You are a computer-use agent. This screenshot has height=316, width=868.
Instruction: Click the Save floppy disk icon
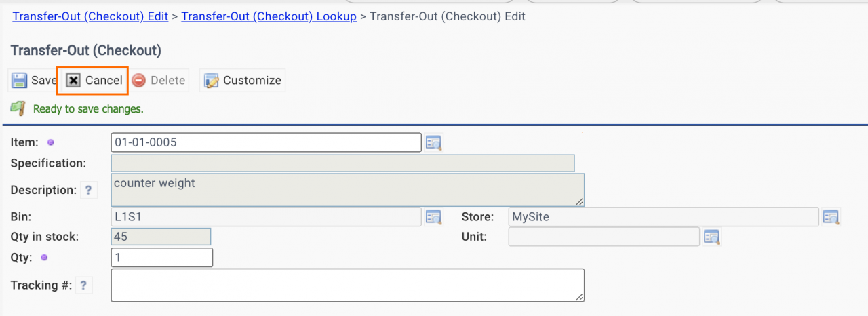19,80
